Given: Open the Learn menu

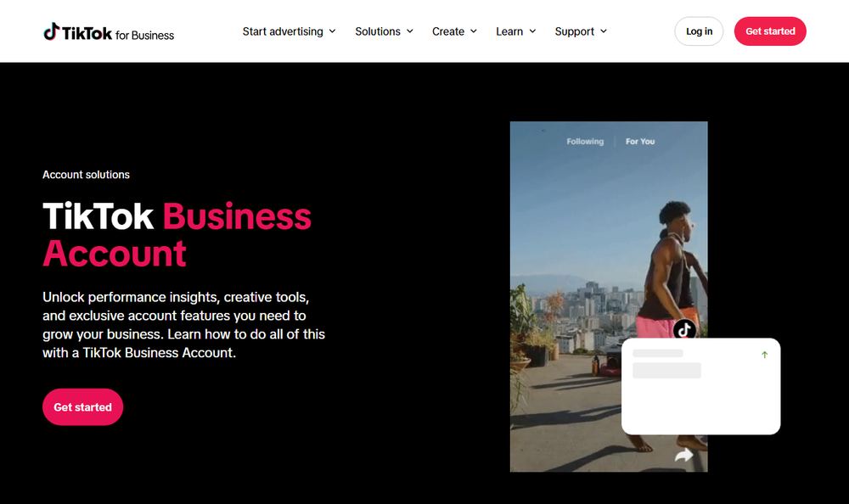Looking at the screenshot, I should (x=516, y=31).
